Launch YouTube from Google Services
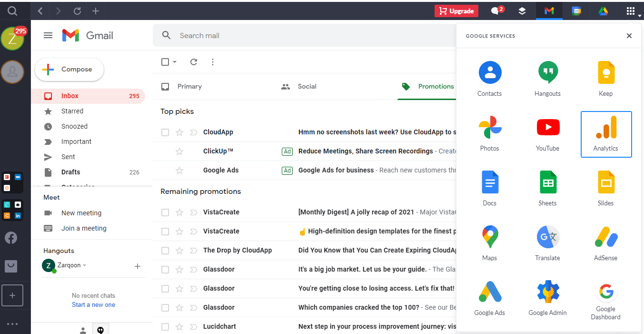Image resolution: width=644 pixels, height=334 pixels. [x=547, y=134]
